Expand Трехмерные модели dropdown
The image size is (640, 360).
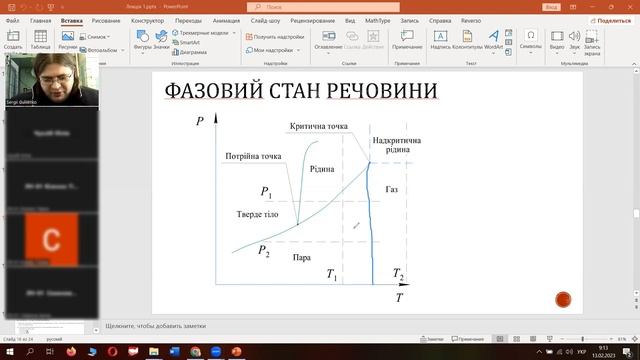coord(234,33)
